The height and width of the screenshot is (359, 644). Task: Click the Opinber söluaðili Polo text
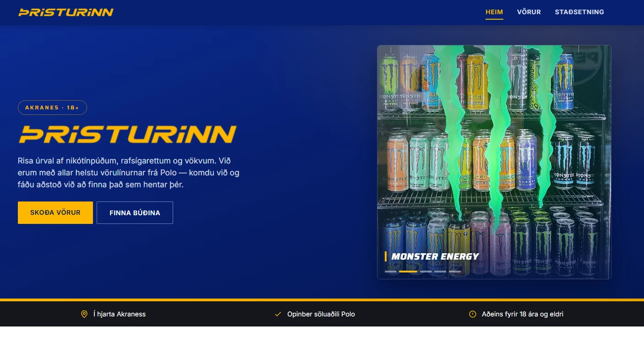[321, 314]
